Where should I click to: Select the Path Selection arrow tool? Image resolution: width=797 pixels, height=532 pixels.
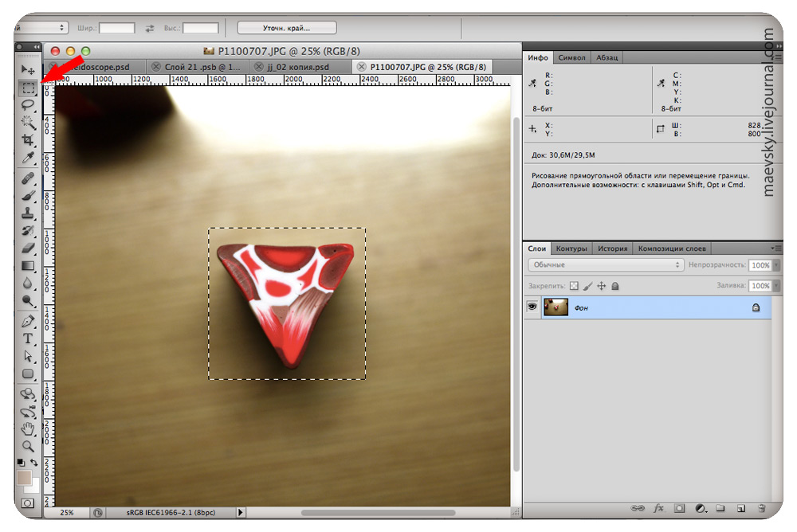click(x=28, y=356)
